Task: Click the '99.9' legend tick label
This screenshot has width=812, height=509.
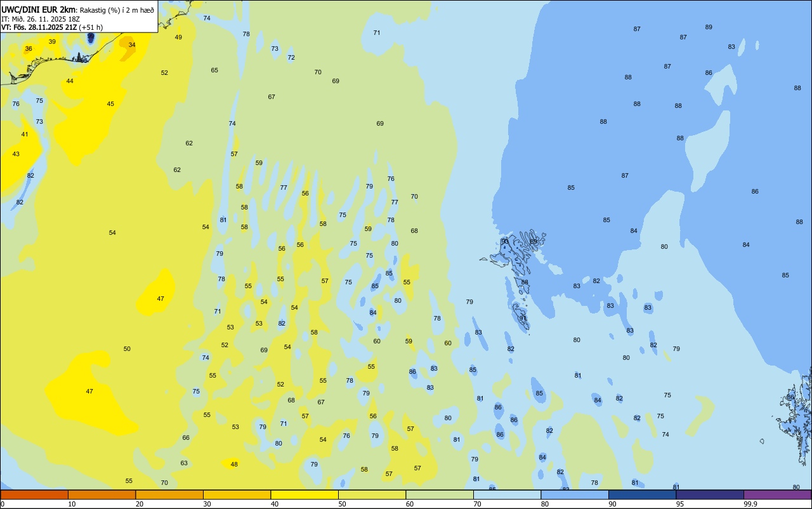Action: pos(750,504)
